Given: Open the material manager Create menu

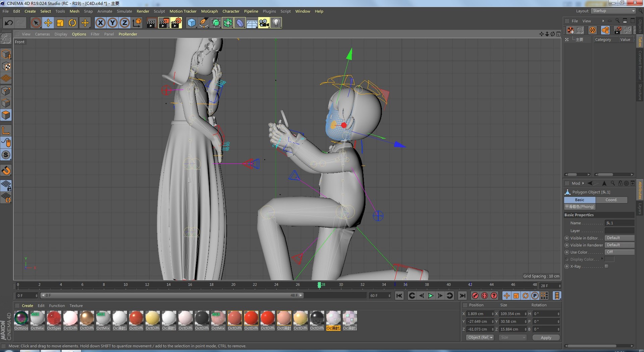Looking at the screenshot, I should click(28, 306).
